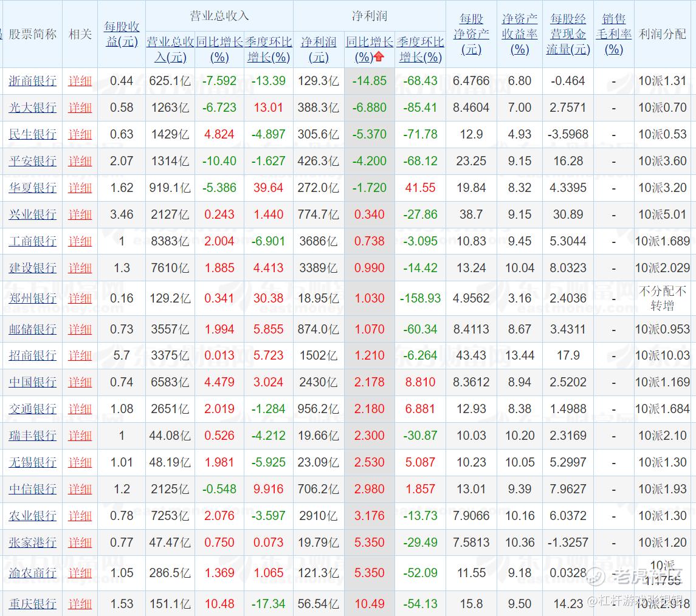Sort by net profit 同比增长(%) header
Viewport: 696px width, 616px height.
click(x=370, y=49)
